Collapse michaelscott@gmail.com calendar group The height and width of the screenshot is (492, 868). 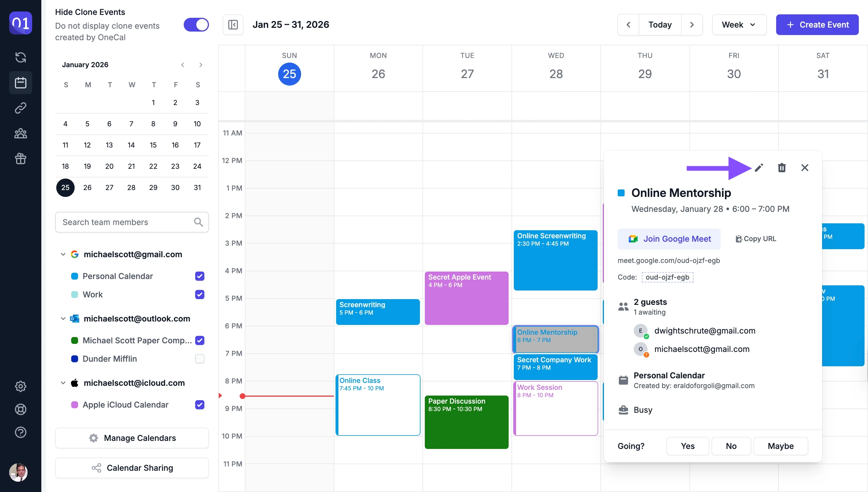[x=63, y=254]
